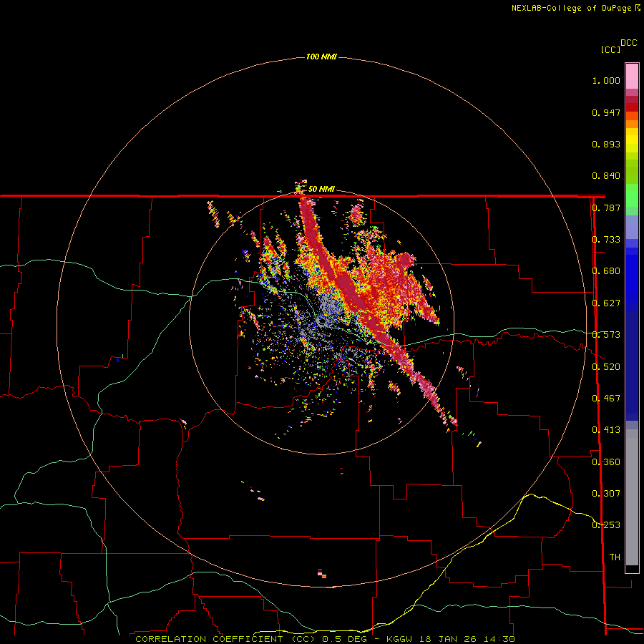Click the 50 NMI range ring label

point(321,189)
